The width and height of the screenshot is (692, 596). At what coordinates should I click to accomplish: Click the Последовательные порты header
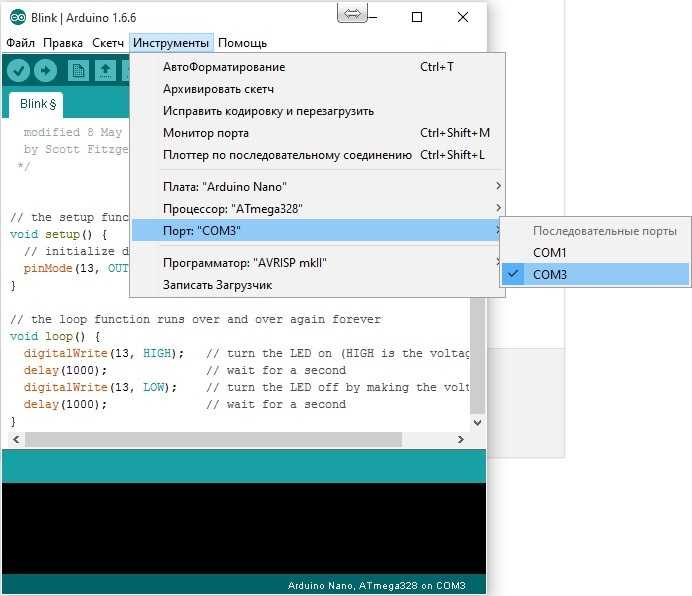point(605,231)
